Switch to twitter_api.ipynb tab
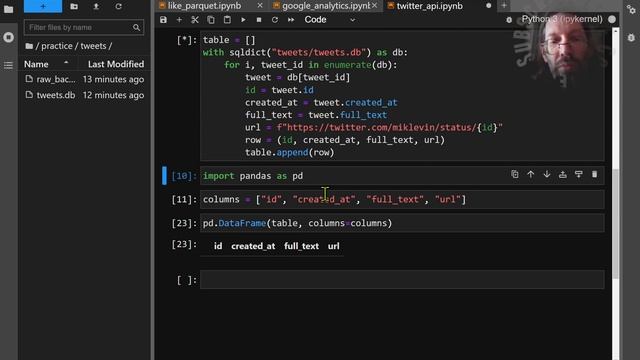 pos(429,6)
